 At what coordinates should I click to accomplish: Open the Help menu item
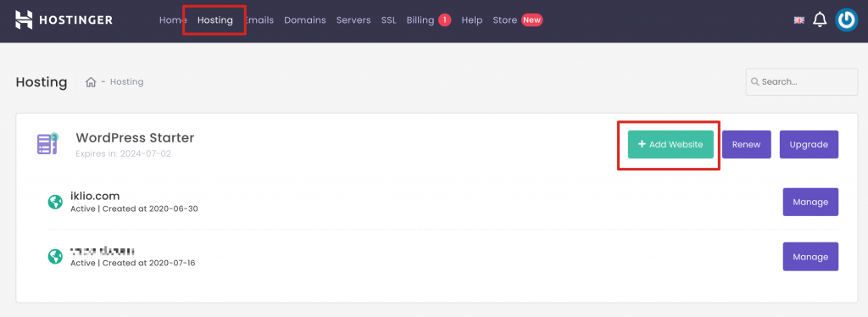(472, 19)
